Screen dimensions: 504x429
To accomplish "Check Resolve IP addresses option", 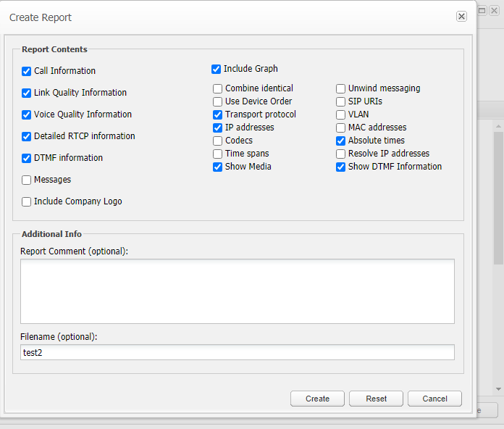I will pos(341,154).
